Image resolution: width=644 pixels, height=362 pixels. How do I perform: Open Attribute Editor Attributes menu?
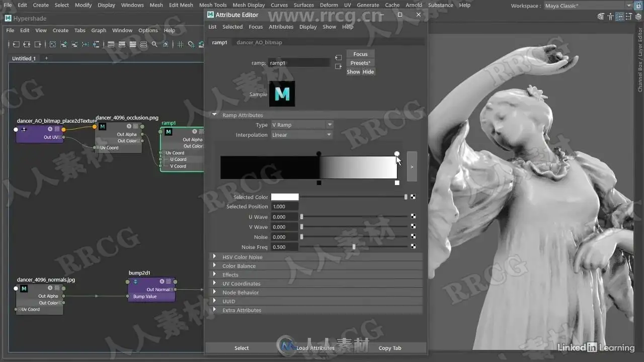tap(281, 27)
